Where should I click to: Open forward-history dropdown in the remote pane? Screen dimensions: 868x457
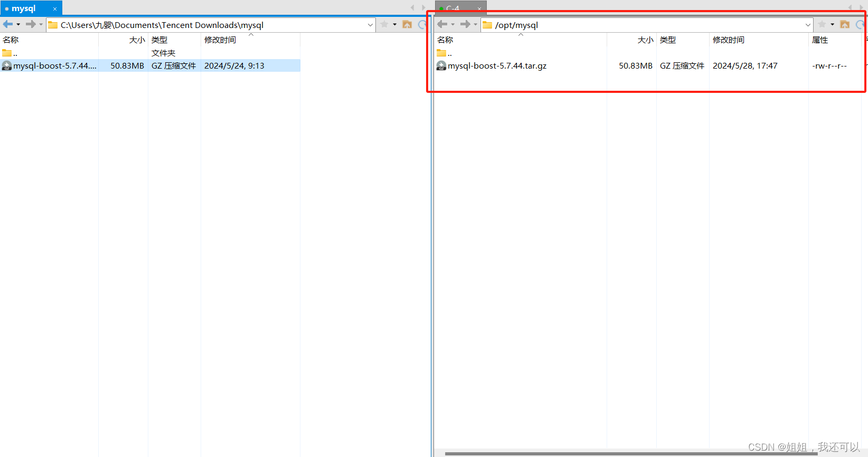coord(476,24)
